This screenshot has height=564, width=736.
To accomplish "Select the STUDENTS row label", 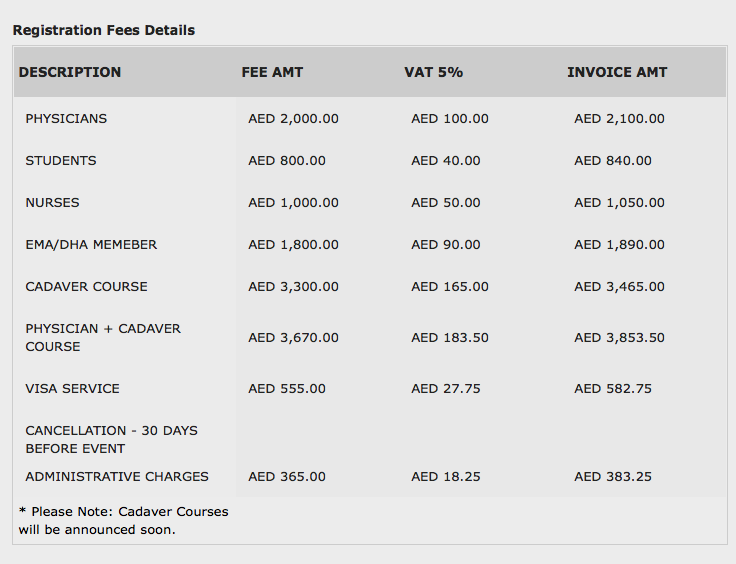I will pos(61,160).
